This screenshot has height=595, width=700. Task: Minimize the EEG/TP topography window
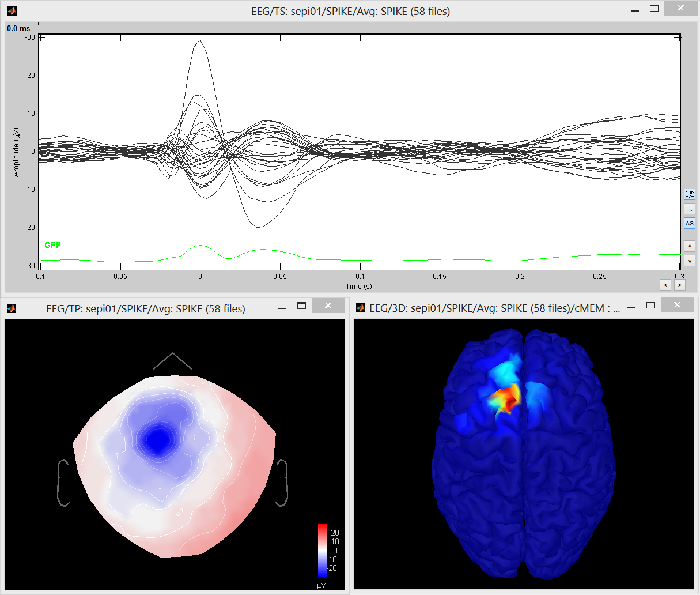click(x=282, y=308)
